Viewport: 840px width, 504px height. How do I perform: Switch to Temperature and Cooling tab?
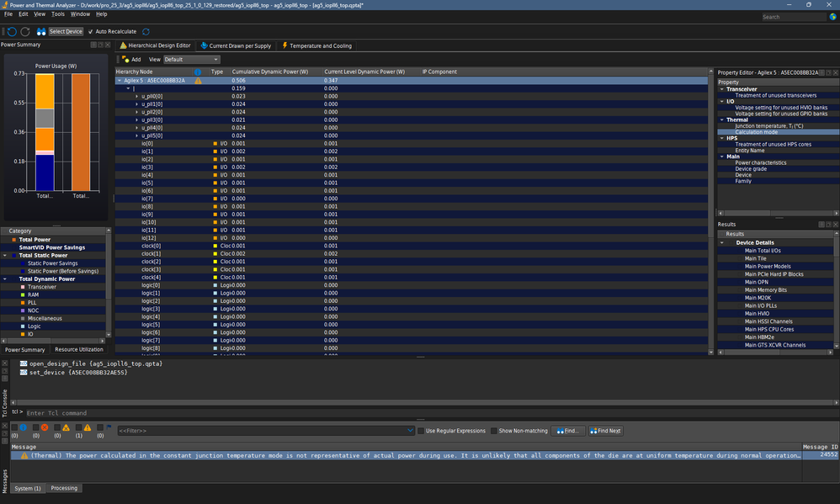316,45
